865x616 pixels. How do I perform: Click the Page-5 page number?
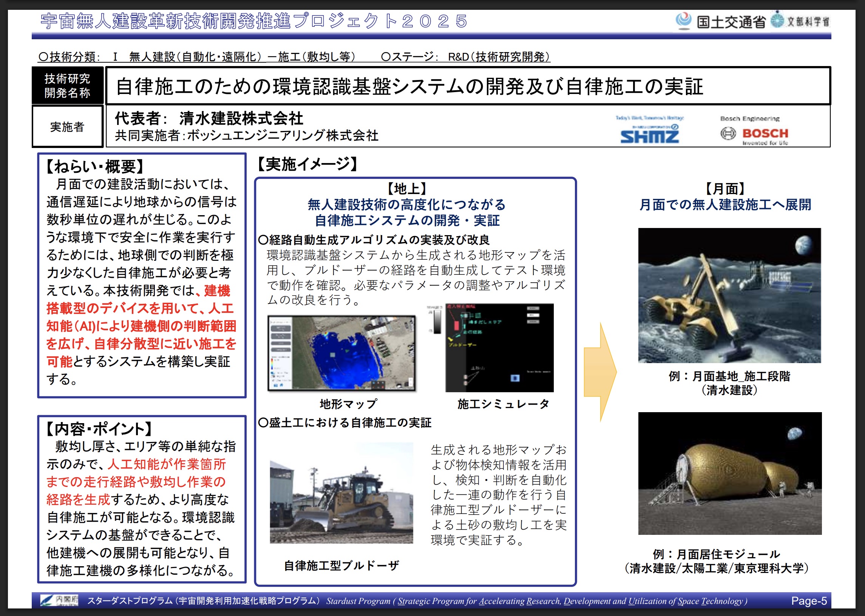click(x=809, y=601)
